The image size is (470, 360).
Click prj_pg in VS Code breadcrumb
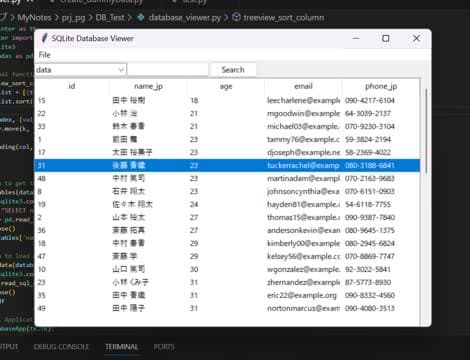click(73, 17)
